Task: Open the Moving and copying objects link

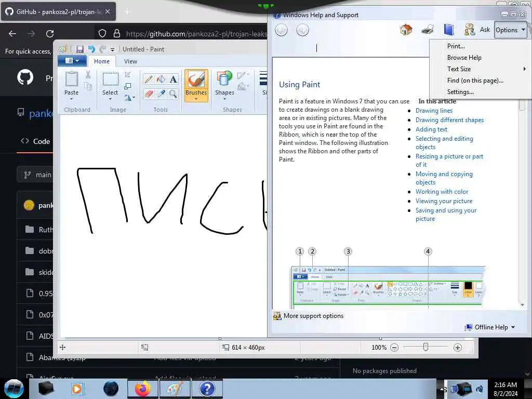Action: (444, 178)
